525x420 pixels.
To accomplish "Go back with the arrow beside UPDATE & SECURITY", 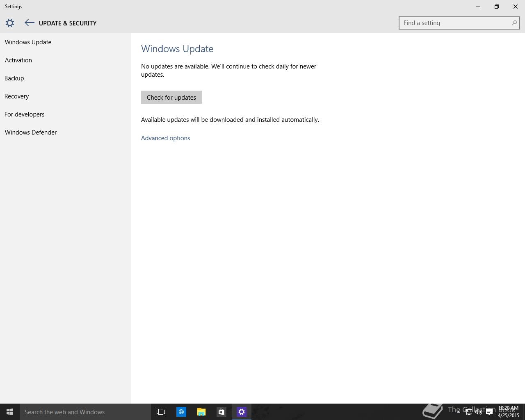I will point(29,23).
